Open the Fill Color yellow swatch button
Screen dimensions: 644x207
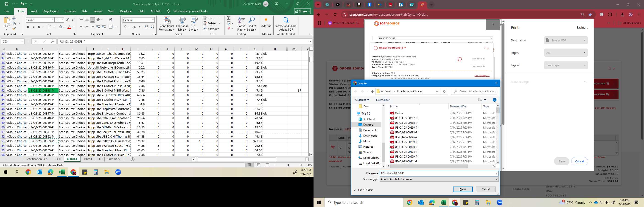point(60,27)
